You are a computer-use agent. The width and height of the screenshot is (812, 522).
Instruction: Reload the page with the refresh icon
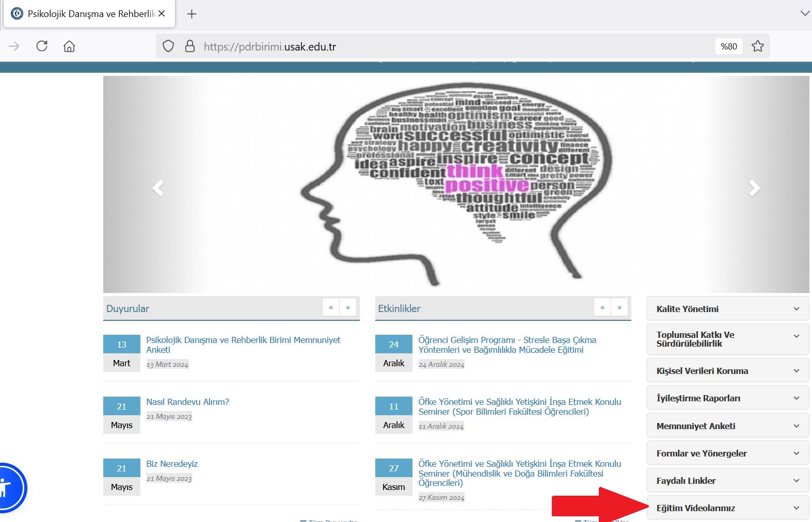(42, 46)
